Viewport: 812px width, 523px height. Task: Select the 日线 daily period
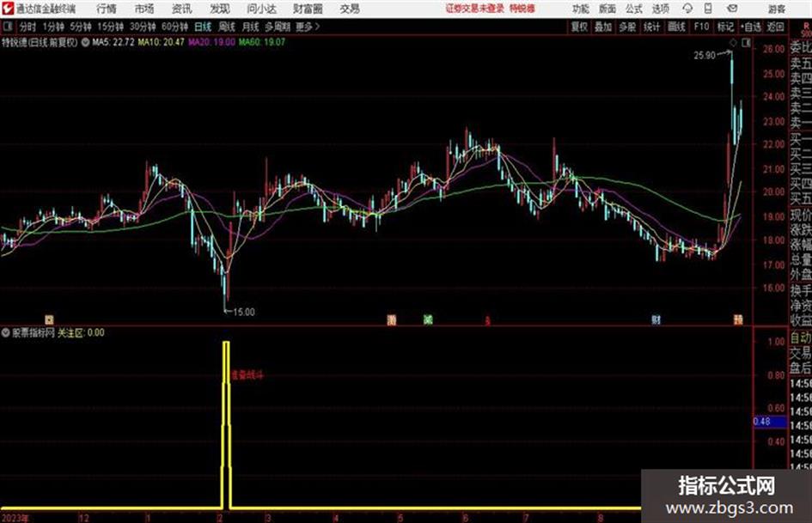coord(203,27)
